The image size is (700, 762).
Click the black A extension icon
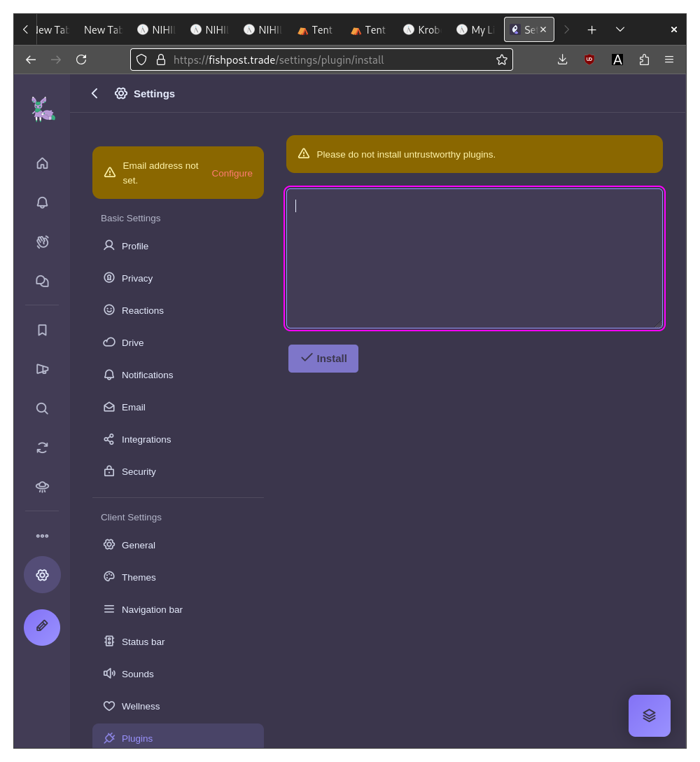pyautogui.click(x=617, y=60)
